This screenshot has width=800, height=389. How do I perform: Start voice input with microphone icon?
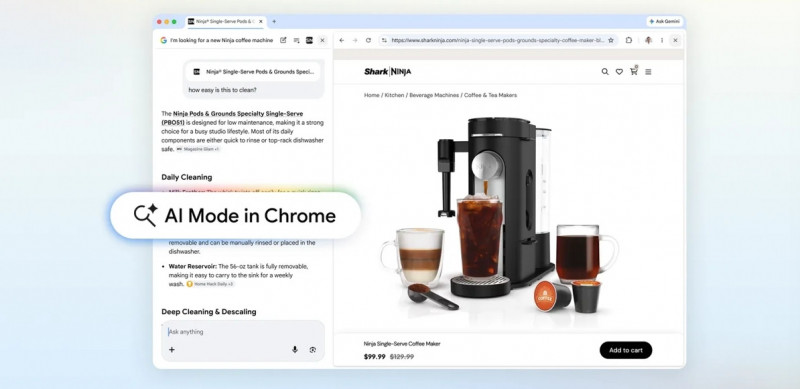[294, 350]
